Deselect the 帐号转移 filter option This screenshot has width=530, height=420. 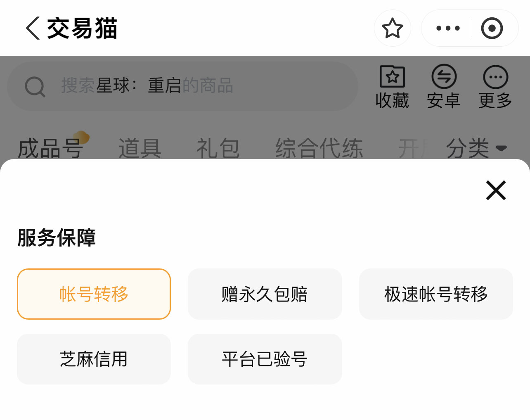click(x=94, y=294)
